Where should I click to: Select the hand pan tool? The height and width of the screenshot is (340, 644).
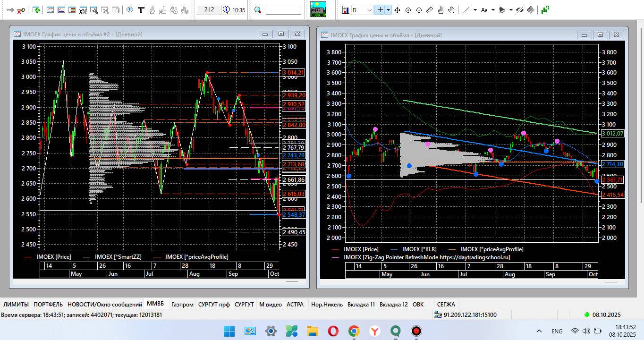pyautogui.click(x=451, y=10)
